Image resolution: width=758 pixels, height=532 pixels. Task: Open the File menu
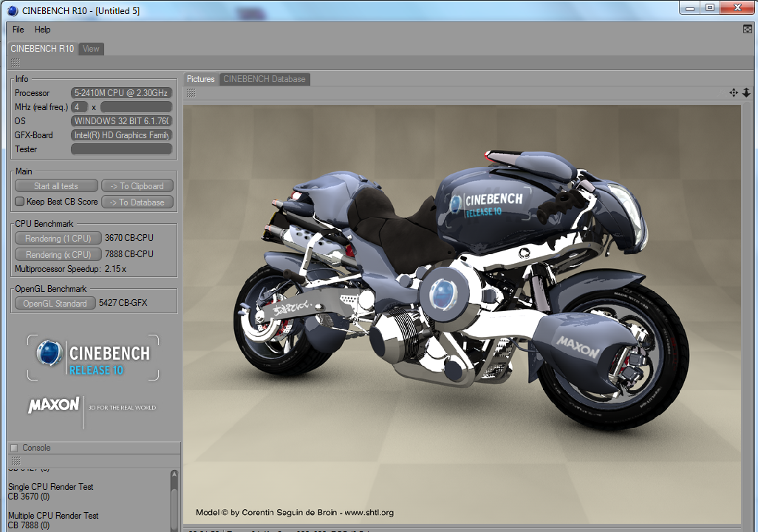click(x=18, y=30)
